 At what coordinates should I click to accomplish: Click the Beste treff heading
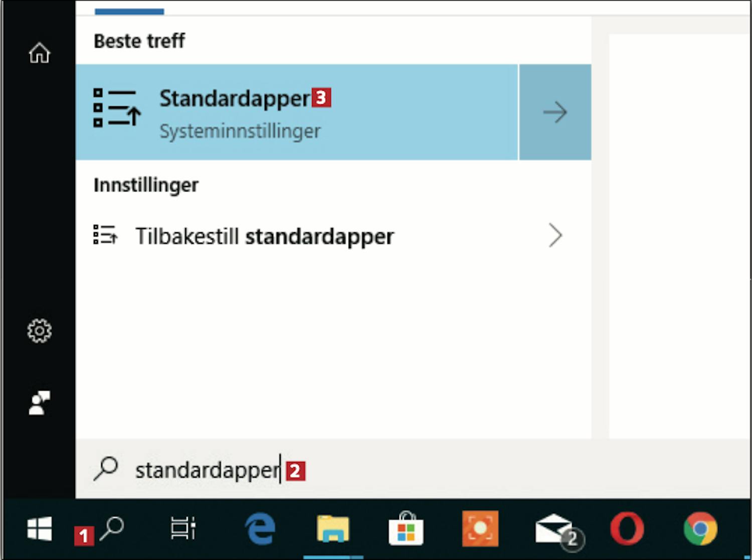pos(139,41)
